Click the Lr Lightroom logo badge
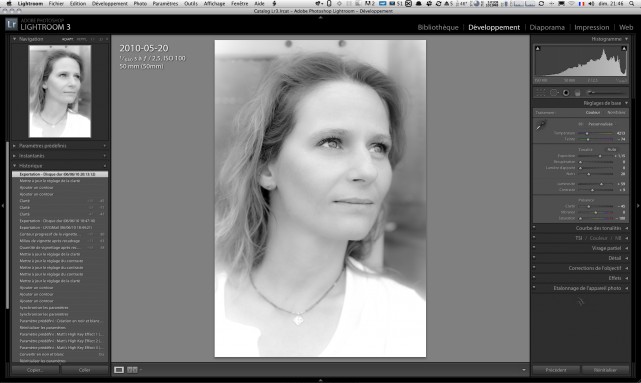Viewport: 641px width, 383px height. point(11,25)
